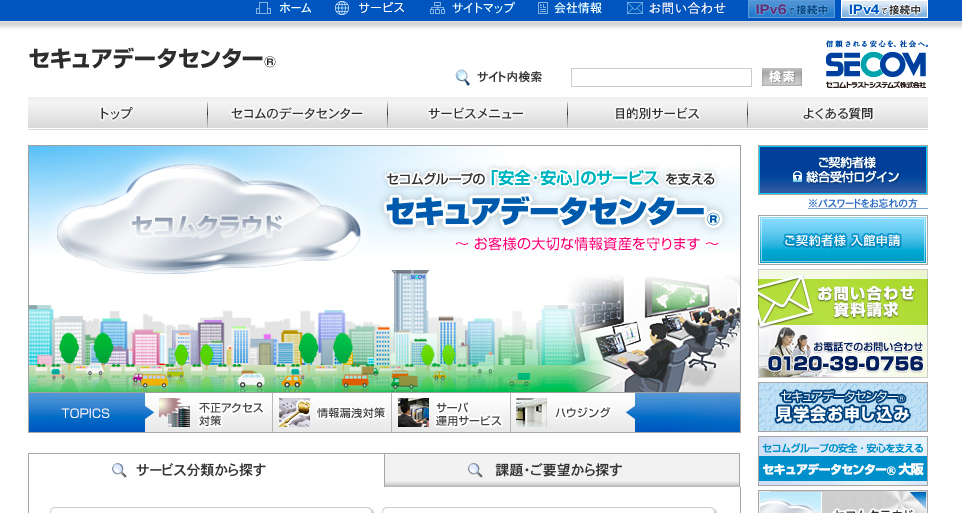The image size is (962, 513).
Task: Open the サービス link in the top bar
Action: tap(382, 9)
